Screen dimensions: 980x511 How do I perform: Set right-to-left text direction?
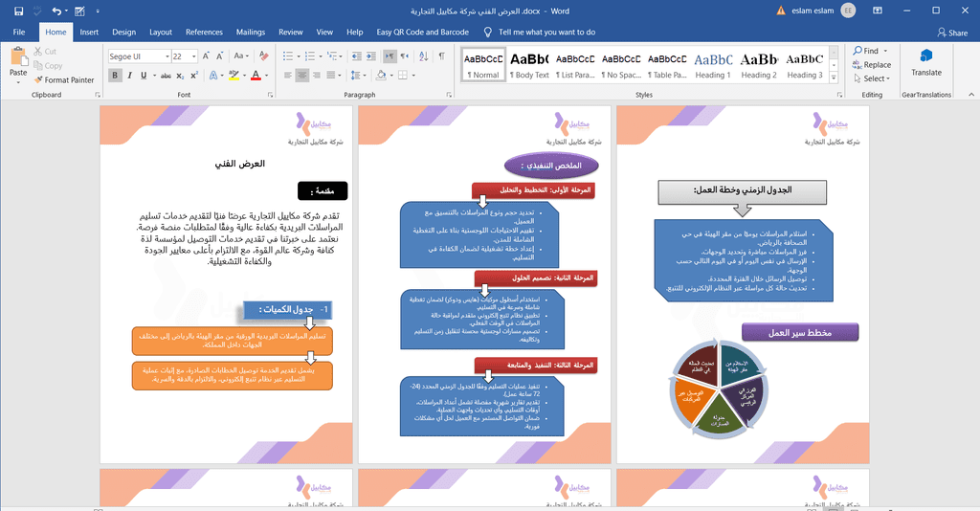(405, 56)
